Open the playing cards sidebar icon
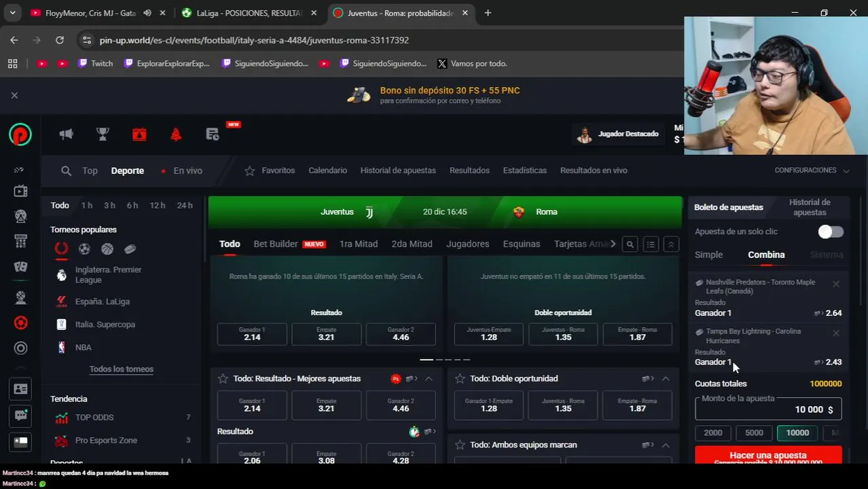Viewport: 868px width, 489px height. pyautogui.click(x=20, y=267)
